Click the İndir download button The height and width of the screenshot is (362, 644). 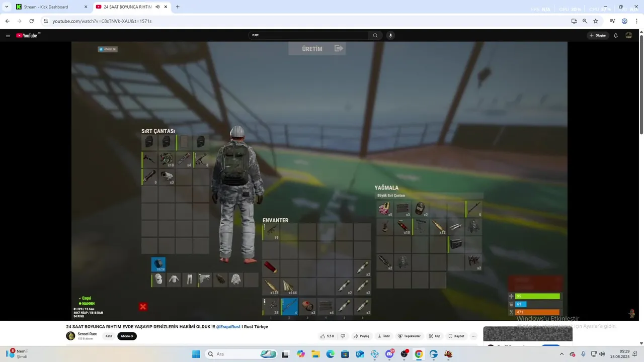[383, 336]
